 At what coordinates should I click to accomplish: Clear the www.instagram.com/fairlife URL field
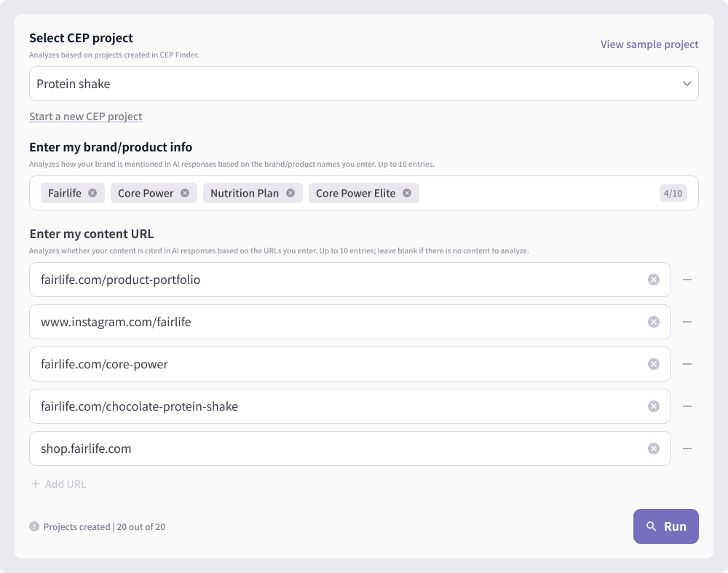pos(653,322)
